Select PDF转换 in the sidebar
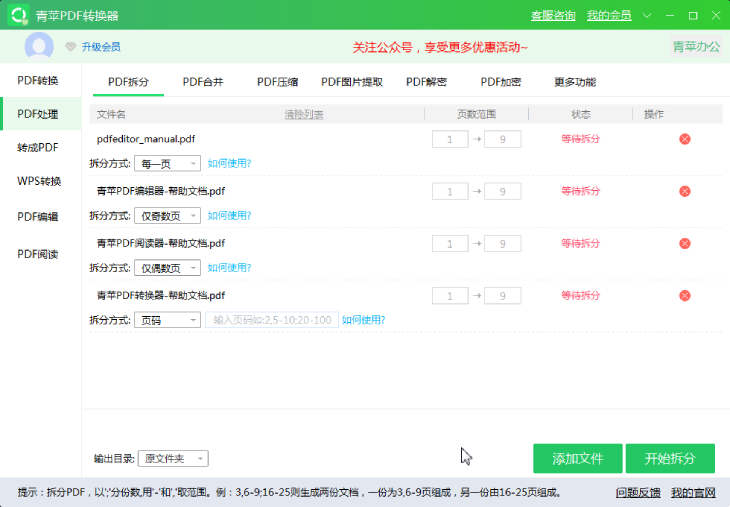 coord(41,81)
